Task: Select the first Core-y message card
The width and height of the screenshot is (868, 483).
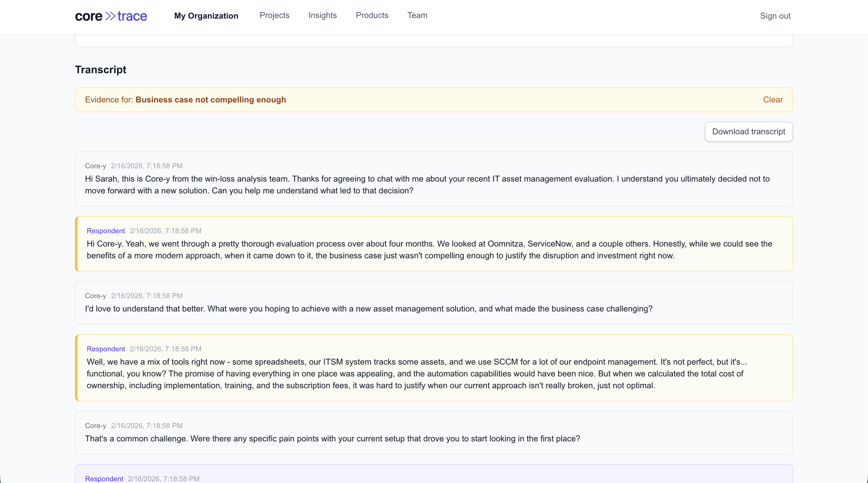Action: (x=434, y=179)
